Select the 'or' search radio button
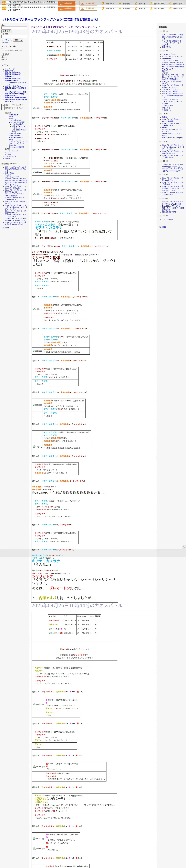 [x=11, y=40]
